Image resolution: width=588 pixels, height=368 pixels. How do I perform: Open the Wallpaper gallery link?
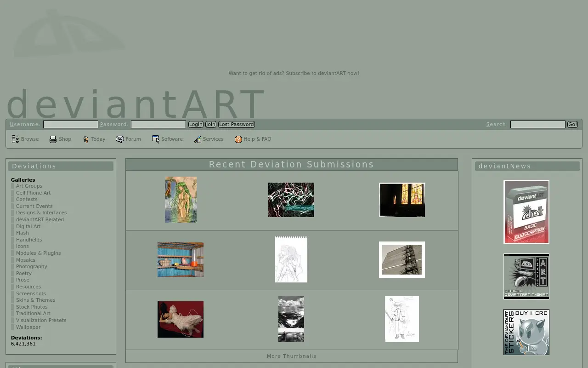pos(28,327)
